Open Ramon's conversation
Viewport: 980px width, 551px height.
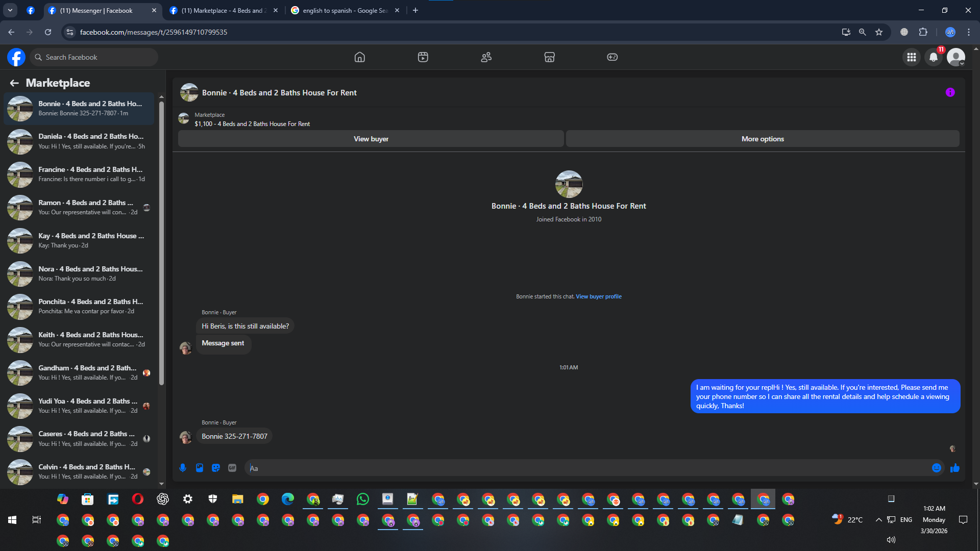click(79, 208)
